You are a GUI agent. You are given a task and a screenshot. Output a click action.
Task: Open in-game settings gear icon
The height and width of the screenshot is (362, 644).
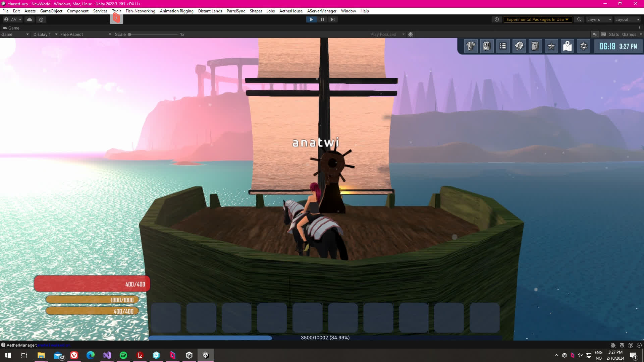(583, 46)
